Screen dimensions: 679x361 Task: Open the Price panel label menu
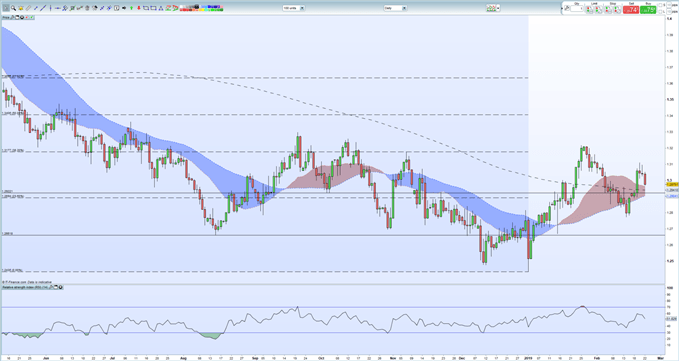coord(6,18)
